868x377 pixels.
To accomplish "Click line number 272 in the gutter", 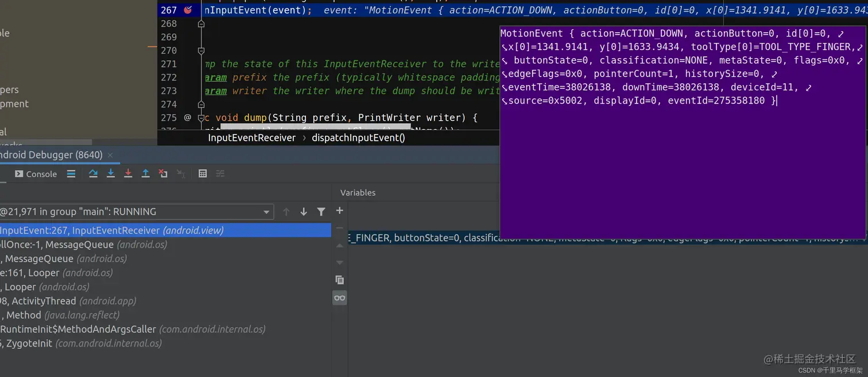I will [x=169, y=77].
